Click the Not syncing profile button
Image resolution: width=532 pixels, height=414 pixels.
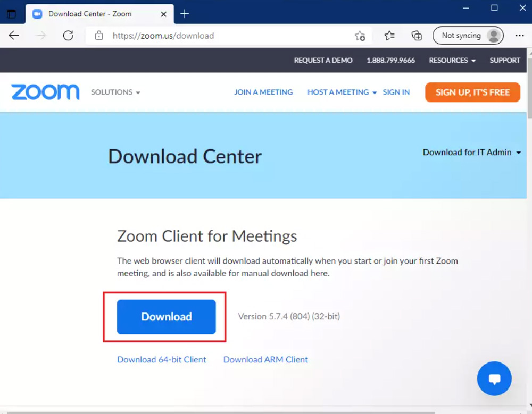click(x=468, y=35)
